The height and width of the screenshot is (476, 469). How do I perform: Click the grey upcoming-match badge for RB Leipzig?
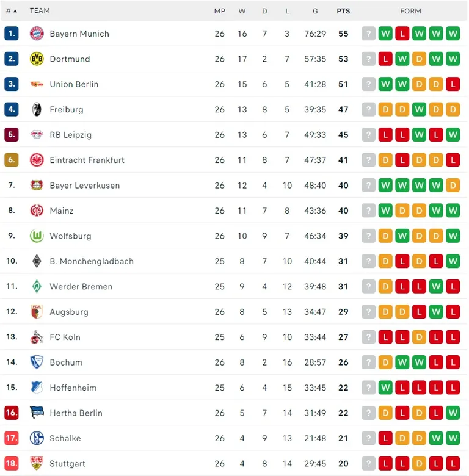click(368, 134)
